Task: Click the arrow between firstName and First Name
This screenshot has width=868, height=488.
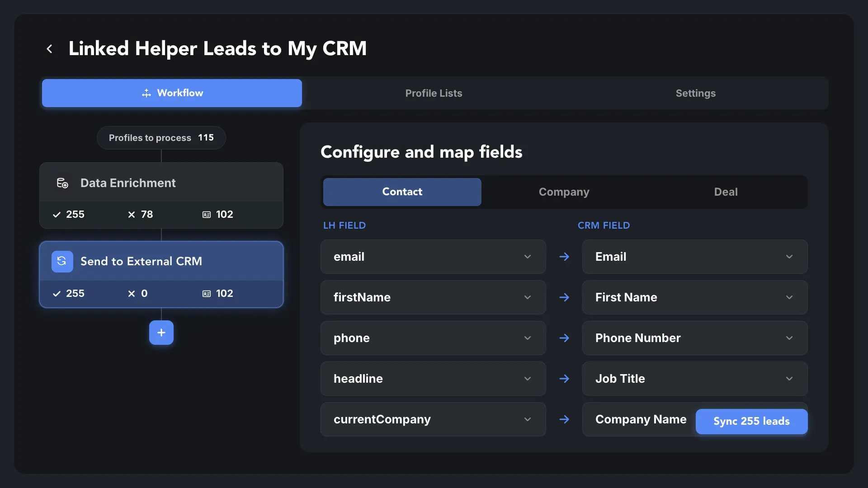Action: [564, 297]
